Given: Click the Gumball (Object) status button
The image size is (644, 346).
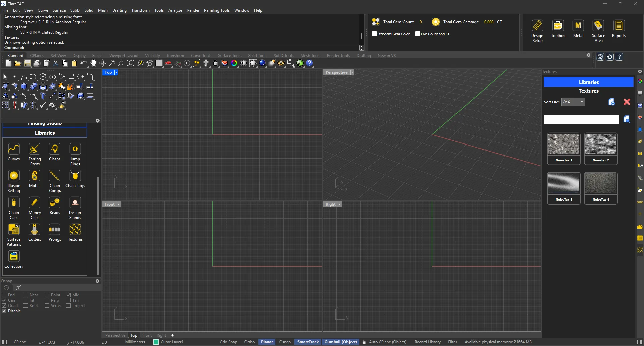Looking at the screenshot, I should pyautogui.click(x=340, y=342).
